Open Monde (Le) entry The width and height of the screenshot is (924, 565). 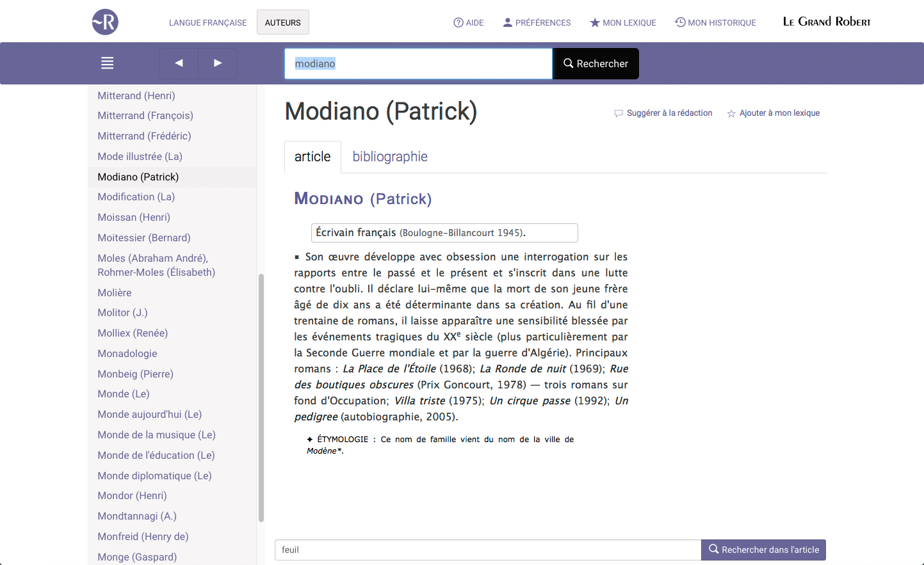(124, 394)
